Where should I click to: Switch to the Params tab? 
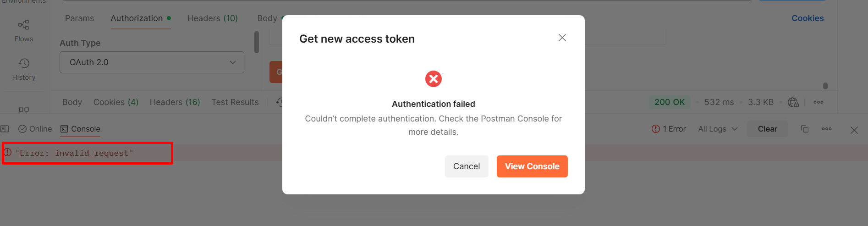[79, 18]
